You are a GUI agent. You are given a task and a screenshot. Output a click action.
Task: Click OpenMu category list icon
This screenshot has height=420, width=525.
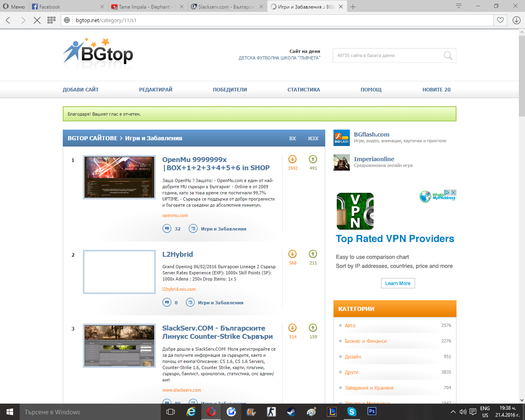point(193,228)
